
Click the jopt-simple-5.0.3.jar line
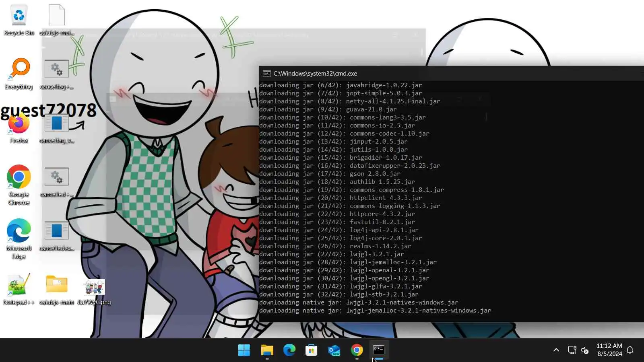(x=341, y=93)
